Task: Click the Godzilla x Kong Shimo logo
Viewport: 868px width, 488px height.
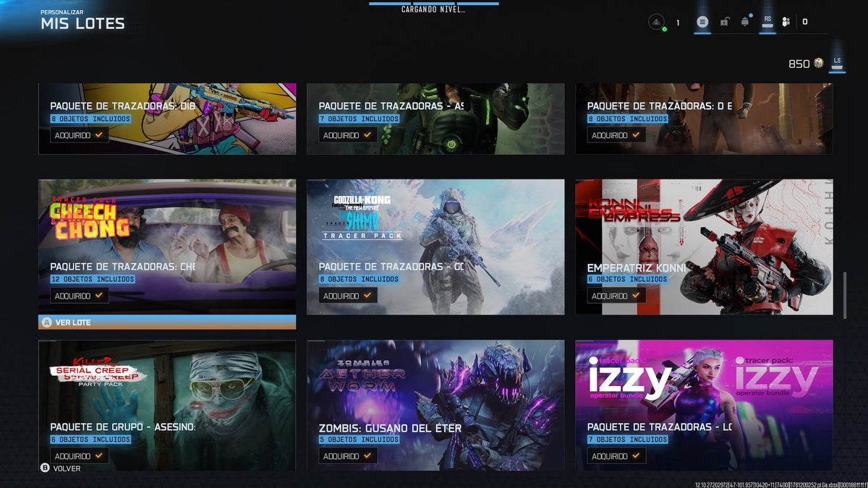Action: pos(362,217)
